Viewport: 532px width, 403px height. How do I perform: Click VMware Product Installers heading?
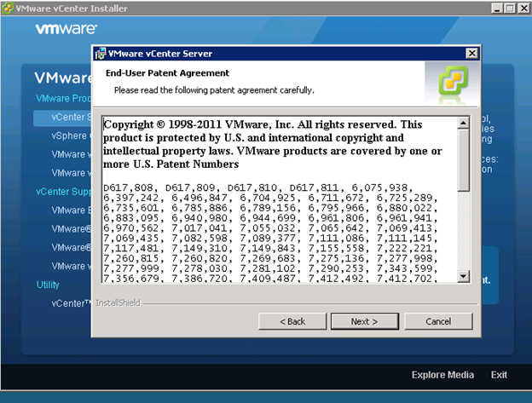tap(64, 98)
